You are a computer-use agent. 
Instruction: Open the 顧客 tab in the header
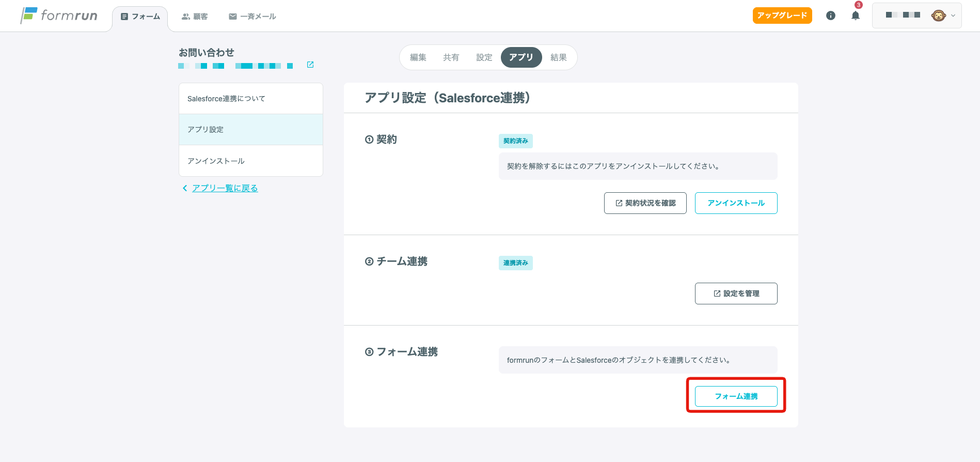coord(195,17)
